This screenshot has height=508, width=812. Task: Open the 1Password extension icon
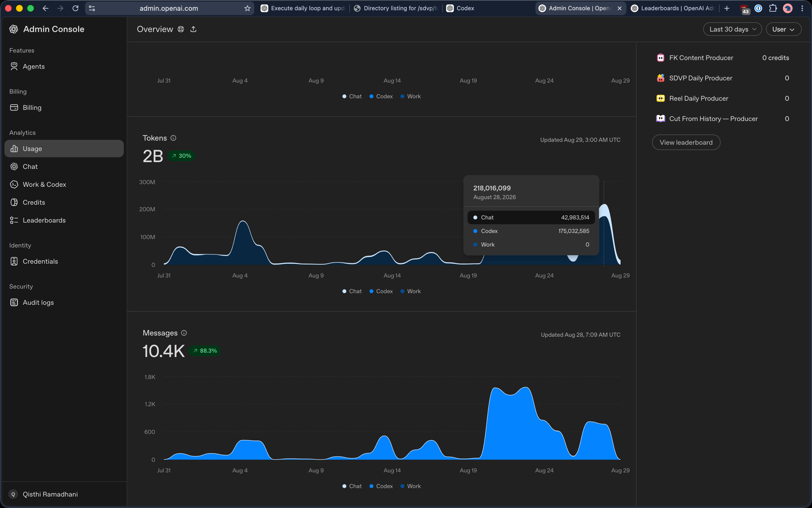[758, 8]
